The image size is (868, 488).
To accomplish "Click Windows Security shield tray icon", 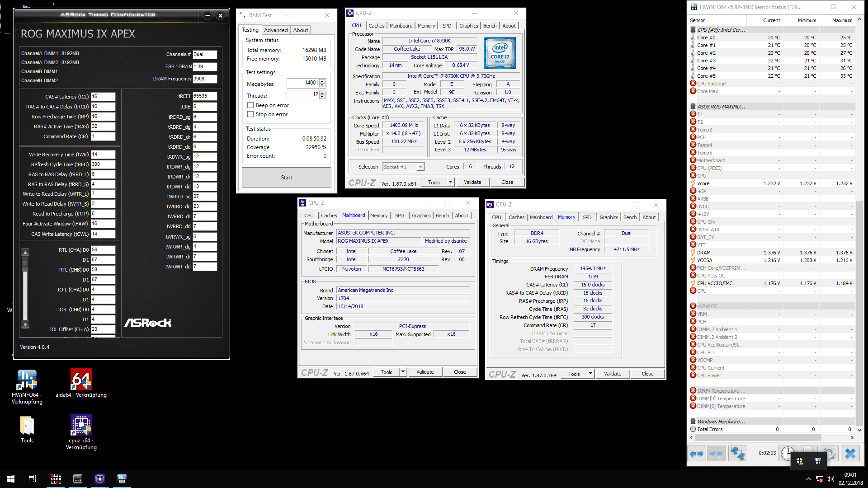I will pos(799,461).
